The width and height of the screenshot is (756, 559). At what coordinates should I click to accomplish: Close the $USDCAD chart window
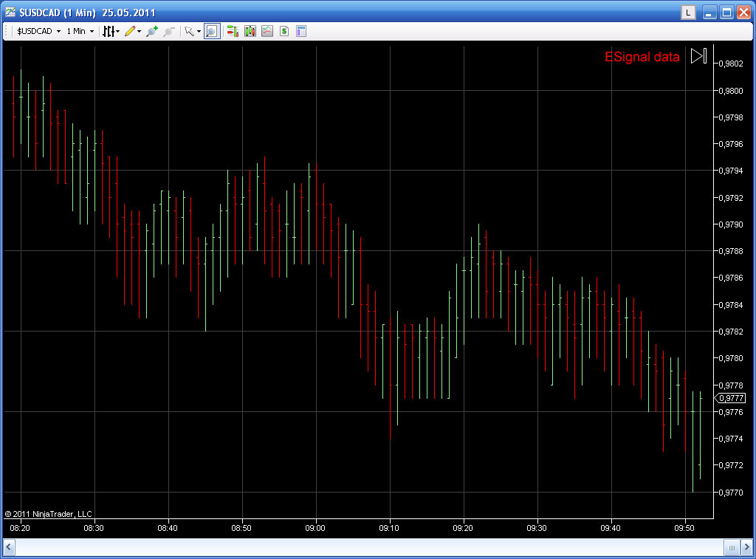coord(744,13)
